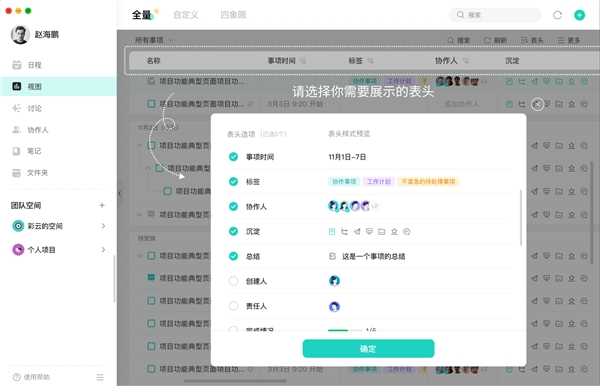
Task: Switch to the 自定义 tab
Action: point(186,15)
